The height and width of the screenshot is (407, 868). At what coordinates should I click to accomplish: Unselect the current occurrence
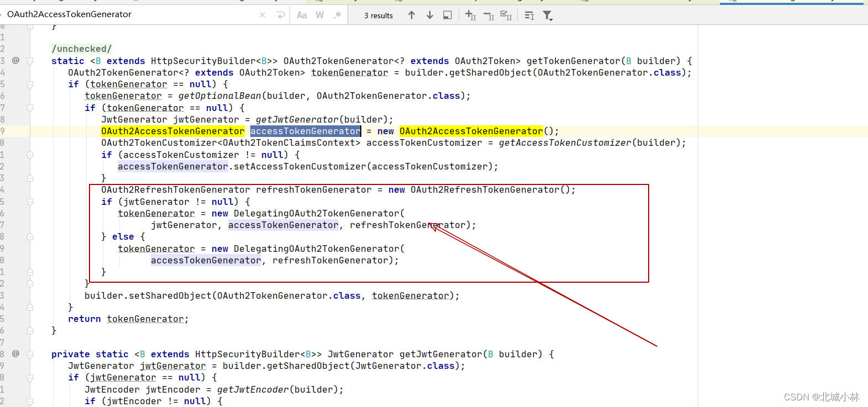point(489,15)
